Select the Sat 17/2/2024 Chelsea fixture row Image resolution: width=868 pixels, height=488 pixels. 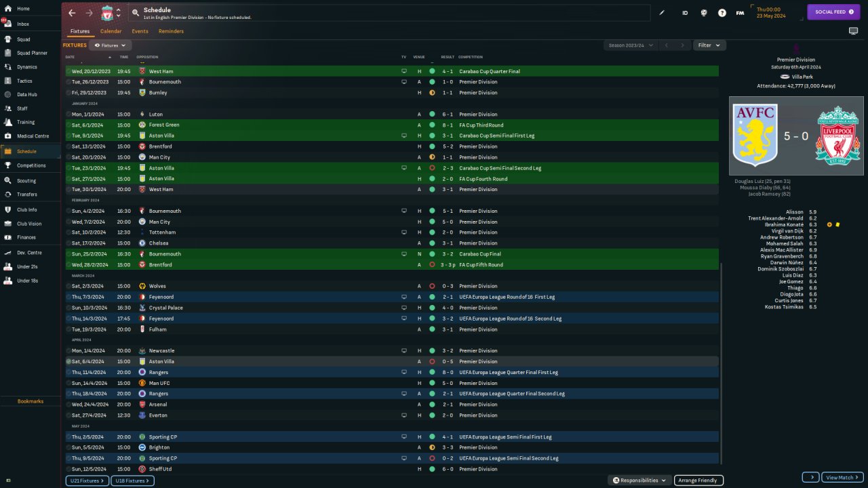pos(392,243)
